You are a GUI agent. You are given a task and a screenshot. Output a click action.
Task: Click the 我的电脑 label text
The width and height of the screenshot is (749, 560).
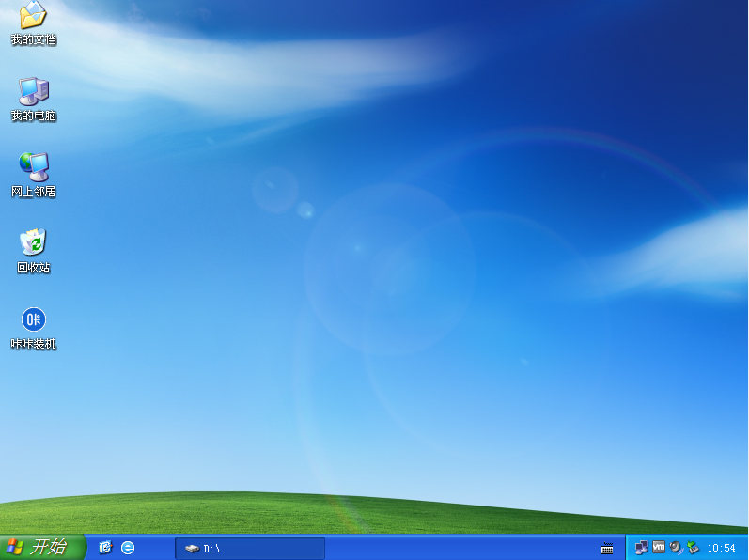(34, 116)
